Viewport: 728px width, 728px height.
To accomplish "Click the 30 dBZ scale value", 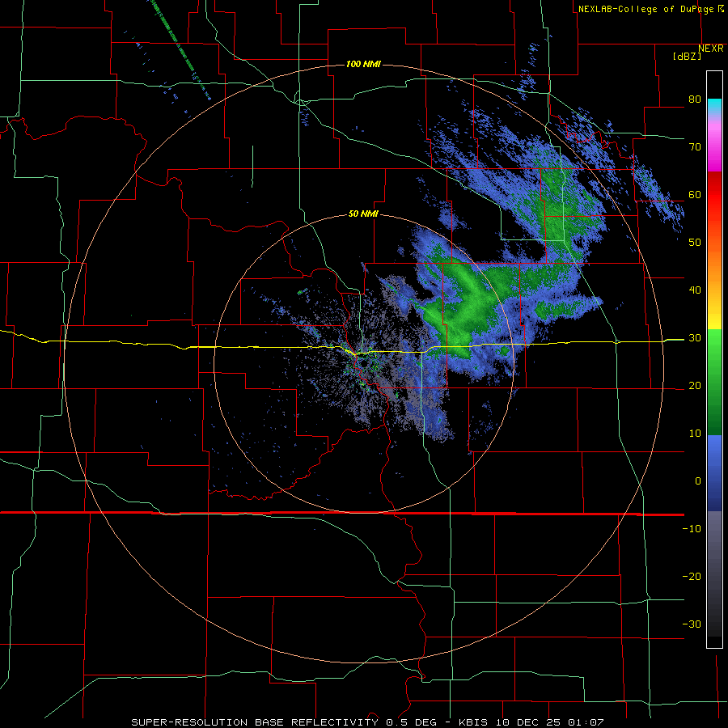I will pyautogui.click(x=695, y=338).
